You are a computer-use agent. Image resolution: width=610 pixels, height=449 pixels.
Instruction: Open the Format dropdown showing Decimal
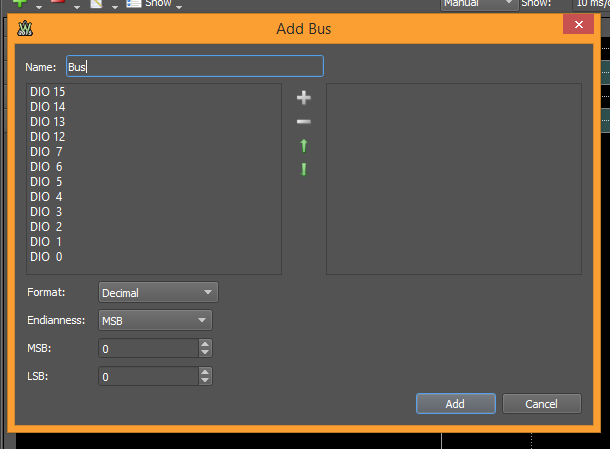pos(159,293)
